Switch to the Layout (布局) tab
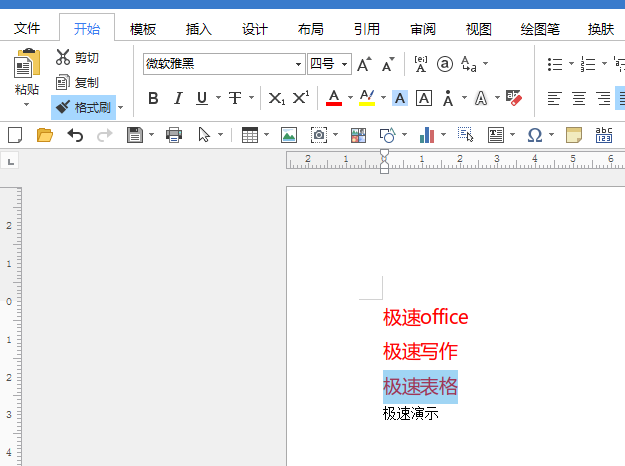625x466 pixels. pos(311,29)
